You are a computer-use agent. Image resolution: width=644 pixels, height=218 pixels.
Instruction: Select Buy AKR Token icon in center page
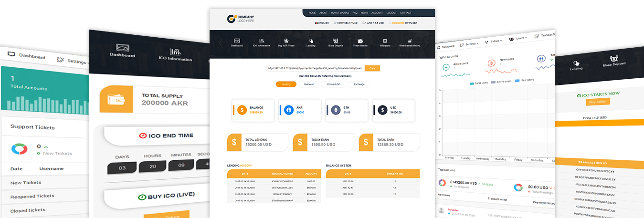[x=286, y=41]
